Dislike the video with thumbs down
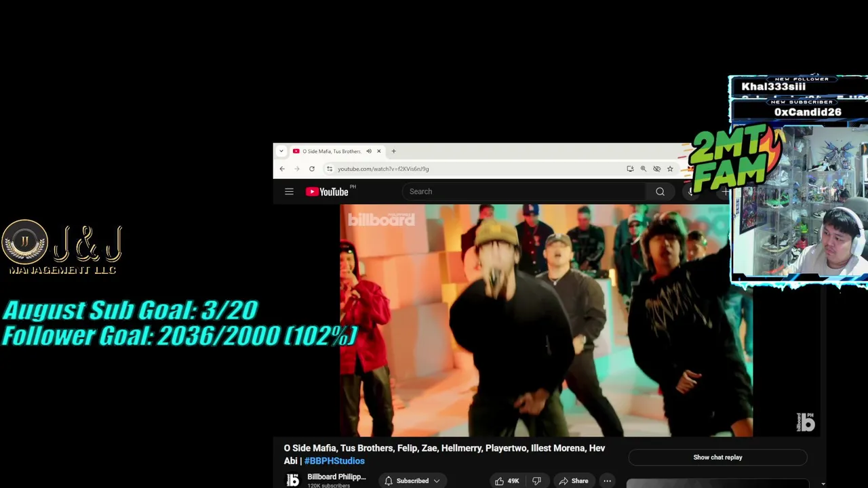Image resolution: width=868 pixels, height=488 pixels. 536,481
